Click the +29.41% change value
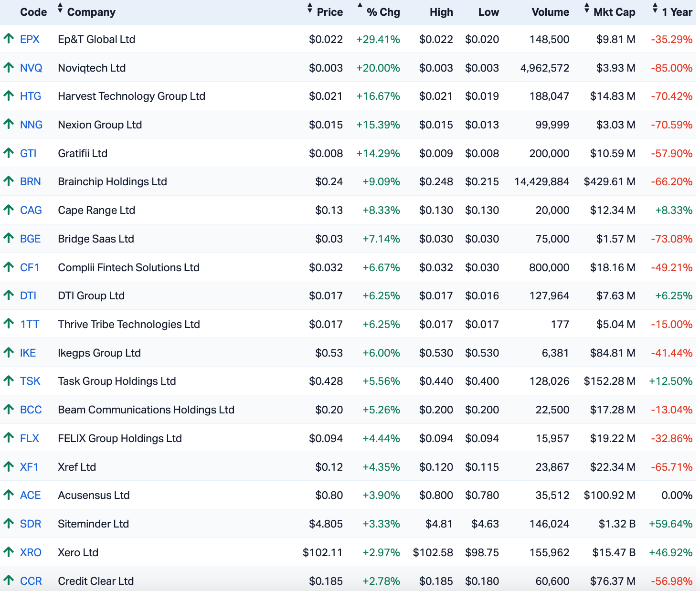This screenshot has width=700, height=591. click(x=378, y=39)
